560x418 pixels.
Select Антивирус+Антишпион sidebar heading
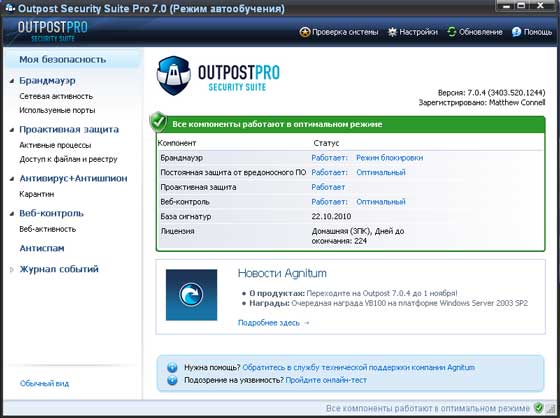(x=73, y=178)
